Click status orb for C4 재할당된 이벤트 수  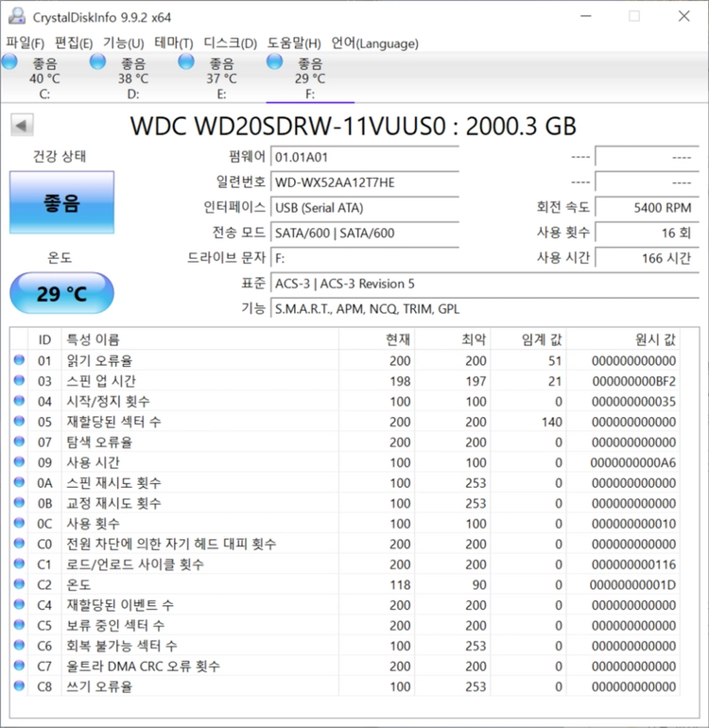pyautogui.click(x=19, y=604)
